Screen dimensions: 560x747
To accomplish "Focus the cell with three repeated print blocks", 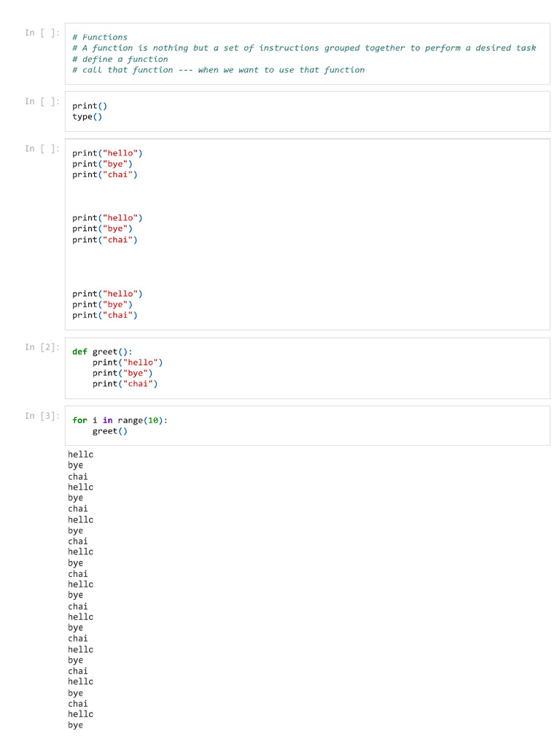I will [307, 234].
